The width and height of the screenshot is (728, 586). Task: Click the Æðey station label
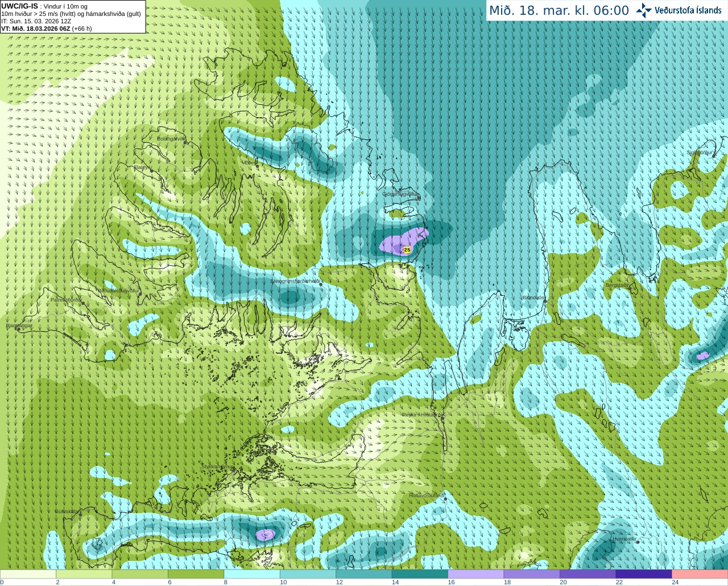[x=249, y=163]
